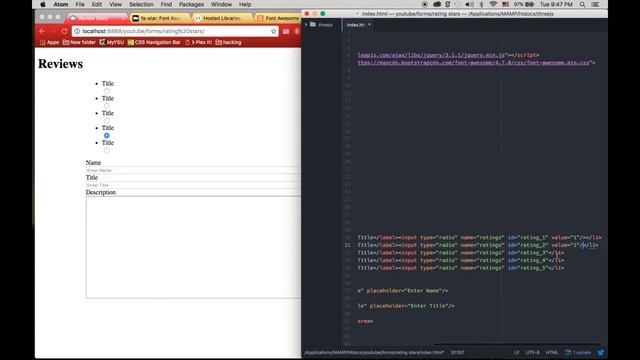The image size is (640, 360).
Task: Click the Reviews heading text
Action: pyautogui.click(x=60, y=64)
